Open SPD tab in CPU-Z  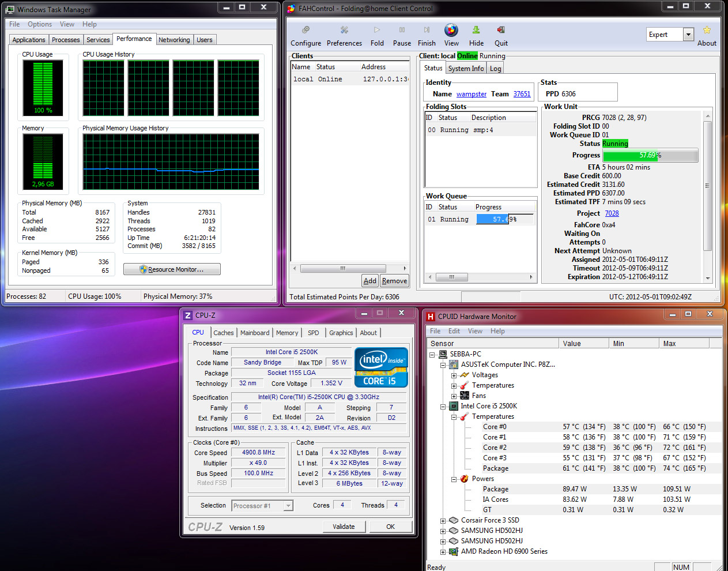[313, 333]
